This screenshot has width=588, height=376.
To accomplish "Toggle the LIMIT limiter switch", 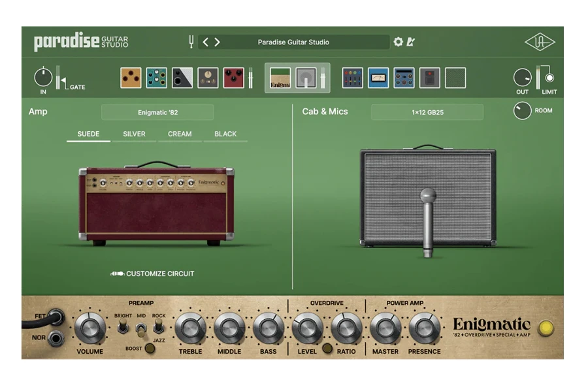I will (x=549, y=78).
